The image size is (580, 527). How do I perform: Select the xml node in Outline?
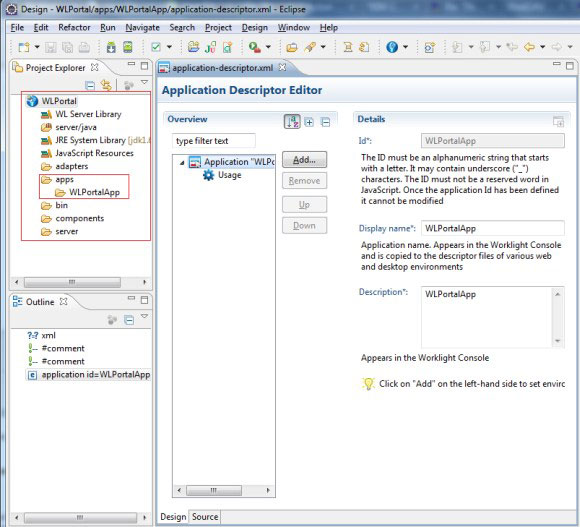(41, 335)
